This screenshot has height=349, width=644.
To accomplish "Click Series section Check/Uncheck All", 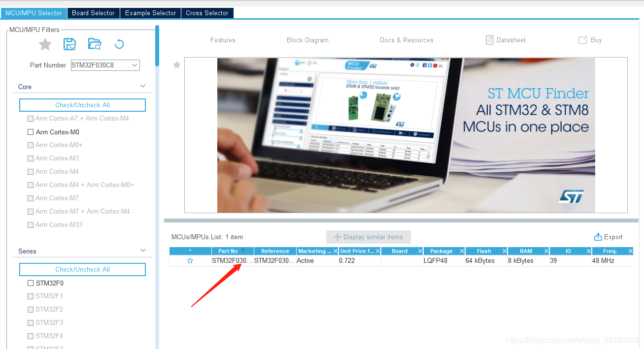I will pyautogui.click(x=82, y=270).
